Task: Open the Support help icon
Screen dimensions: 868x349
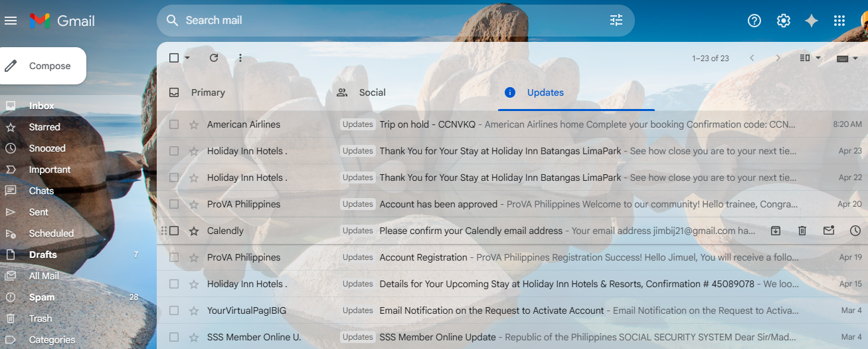Action: pos(754,21)
